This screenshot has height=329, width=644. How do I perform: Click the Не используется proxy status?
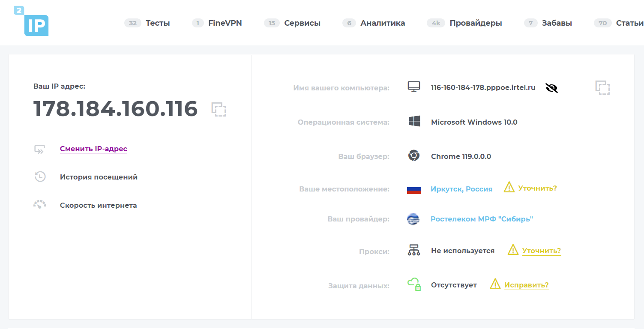pos(463,251)
